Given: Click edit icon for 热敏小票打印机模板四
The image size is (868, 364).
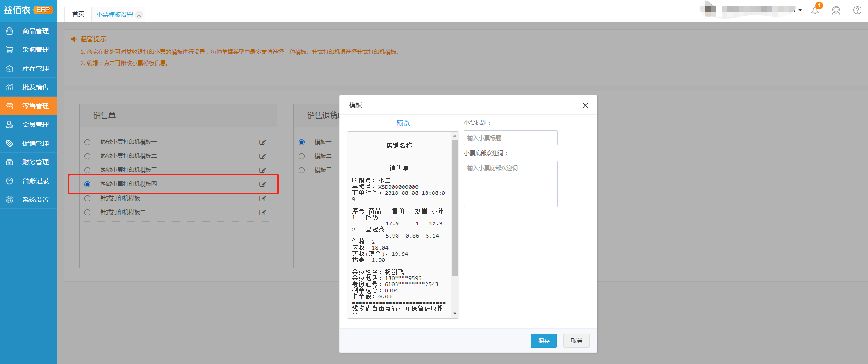Looking at the screenshot, I should (262, 184).
